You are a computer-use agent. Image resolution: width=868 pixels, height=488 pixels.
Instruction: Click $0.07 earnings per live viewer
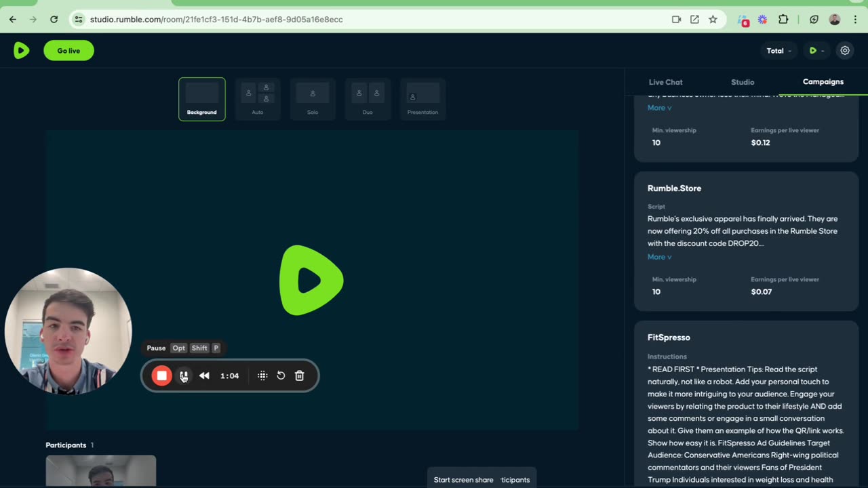[761, 291]
